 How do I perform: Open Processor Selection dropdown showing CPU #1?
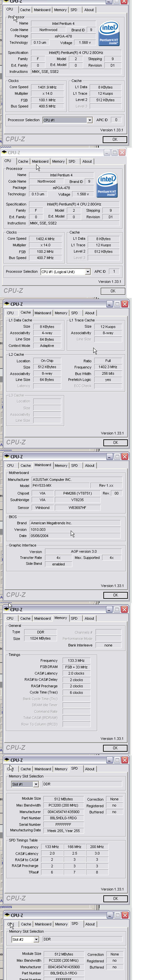tap(90, 120)
